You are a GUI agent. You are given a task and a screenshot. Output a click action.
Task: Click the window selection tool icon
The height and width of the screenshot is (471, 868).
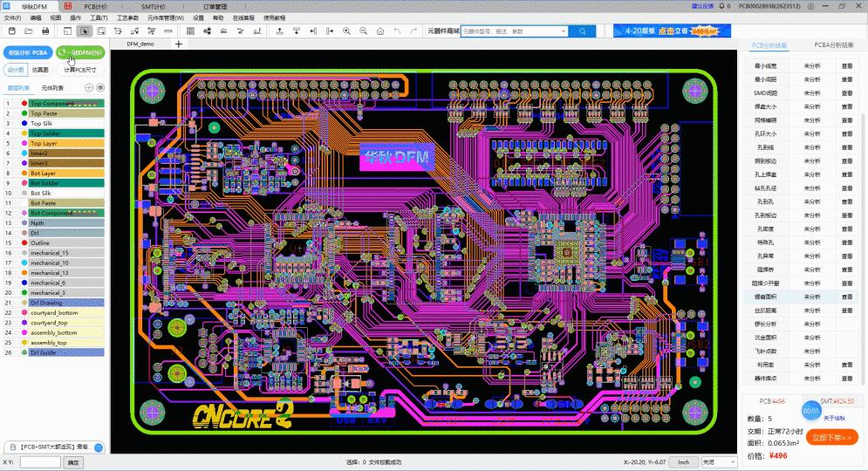(x=101, y=31)
